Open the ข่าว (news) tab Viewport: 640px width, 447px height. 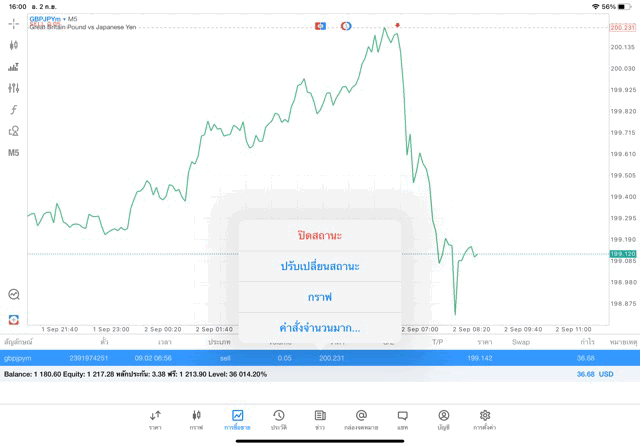pos(320,419)
